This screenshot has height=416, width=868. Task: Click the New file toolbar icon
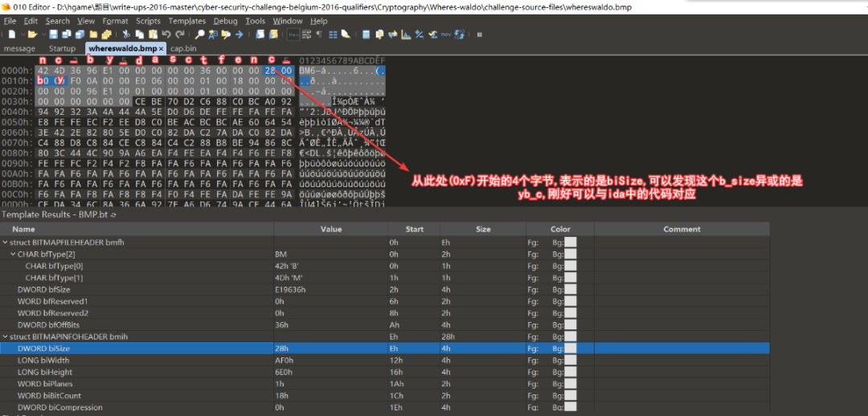[11, 35]
